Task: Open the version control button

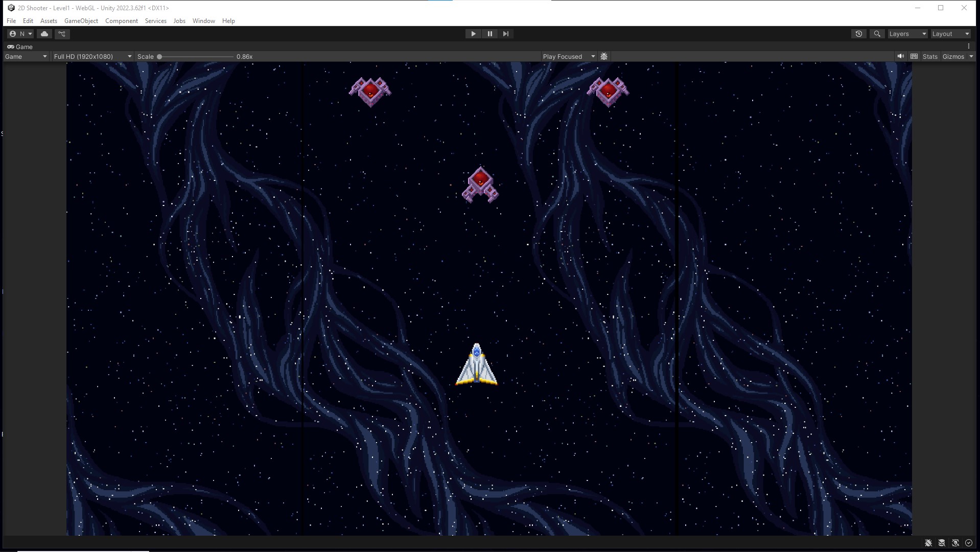Action: [62, 34]
